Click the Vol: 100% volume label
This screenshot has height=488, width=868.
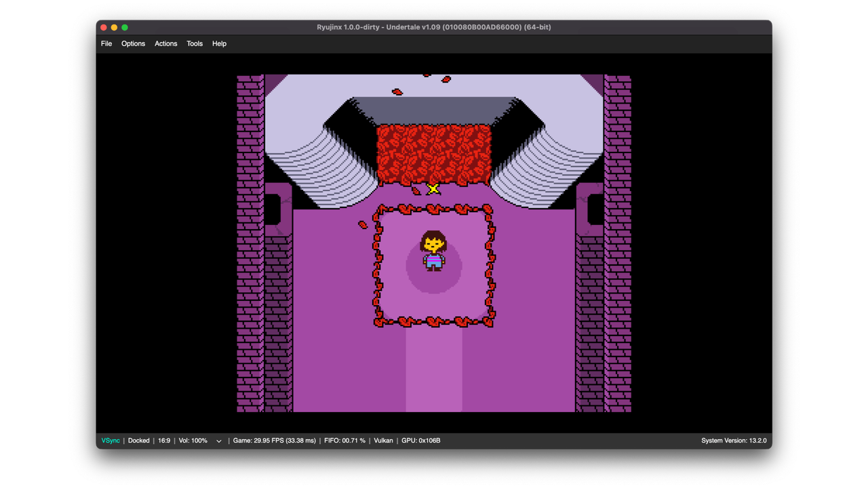coord(193,441)
